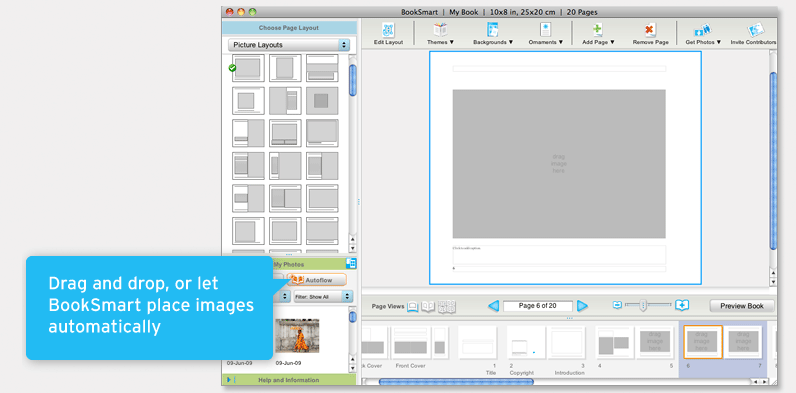796x393 pixels.
Task: Open the Filter: Show All dropdown
Action: pyautogui.click(x=323, y=297)
